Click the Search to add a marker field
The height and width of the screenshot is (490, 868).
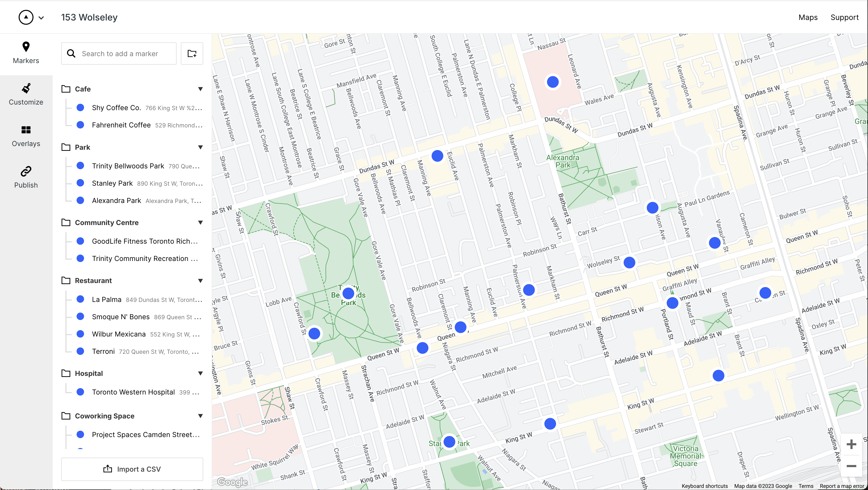tap(119, 53)
